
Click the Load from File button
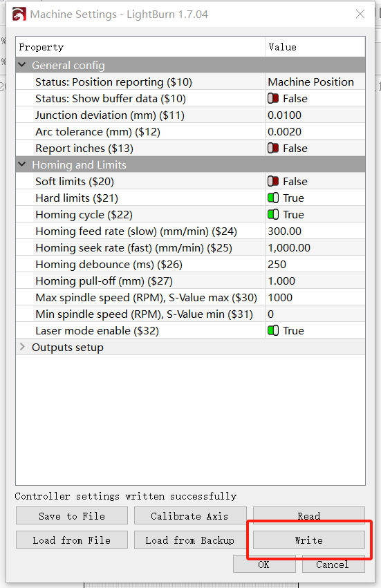(72, 540)
